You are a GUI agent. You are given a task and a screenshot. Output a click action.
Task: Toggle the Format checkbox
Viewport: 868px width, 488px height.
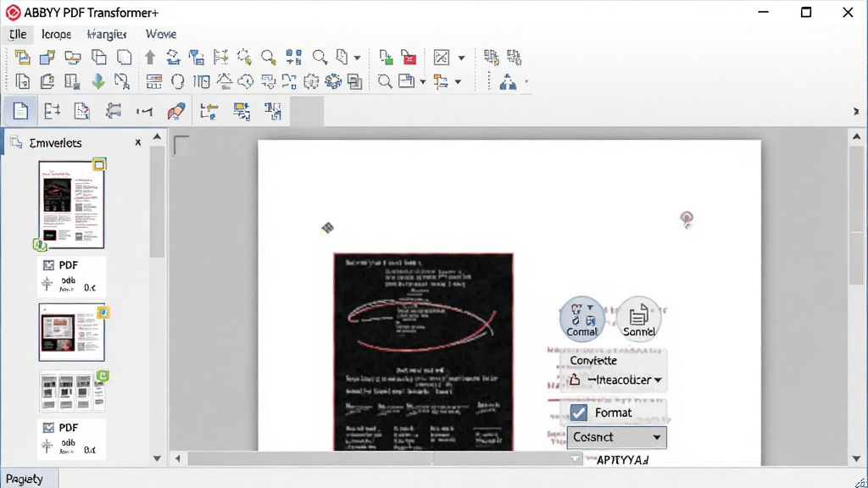tap(579, 413)
